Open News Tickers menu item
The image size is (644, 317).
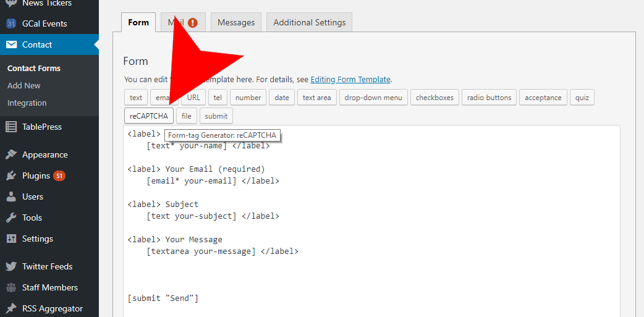tap(47, 3)
